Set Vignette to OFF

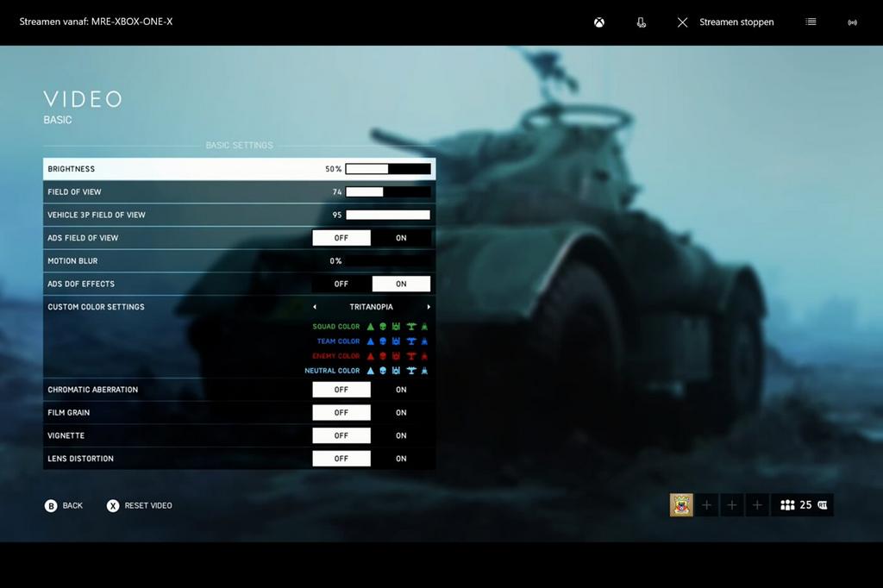click(341, 436)
